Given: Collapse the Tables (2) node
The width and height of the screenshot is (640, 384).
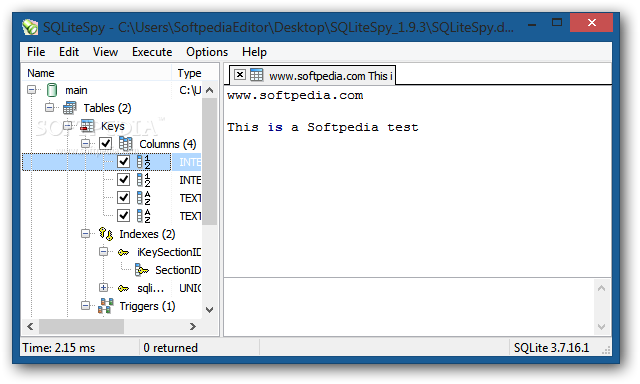Looking at the screenshot, I should click(49, 108).
